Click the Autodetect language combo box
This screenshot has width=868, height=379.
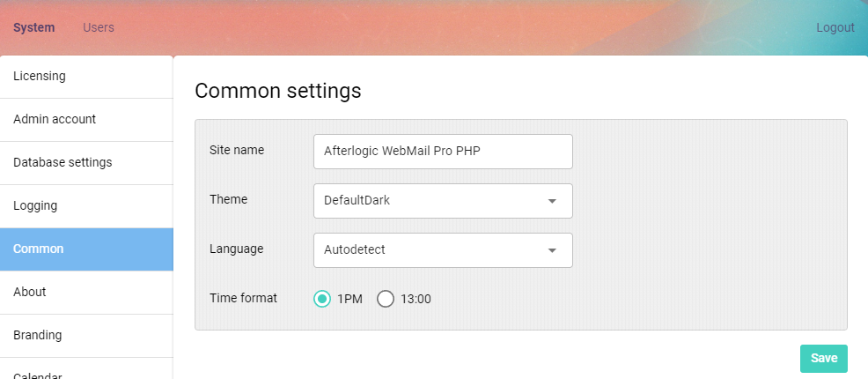431,250
